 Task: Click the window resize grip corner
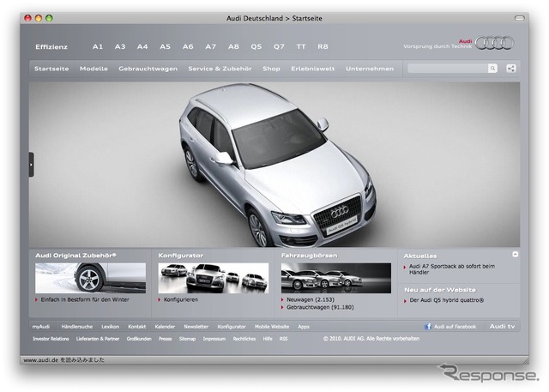(525, 360)
